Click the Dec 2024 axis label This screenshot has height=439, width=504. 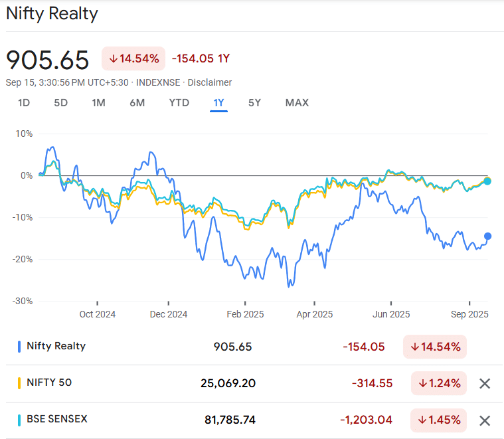169,314
